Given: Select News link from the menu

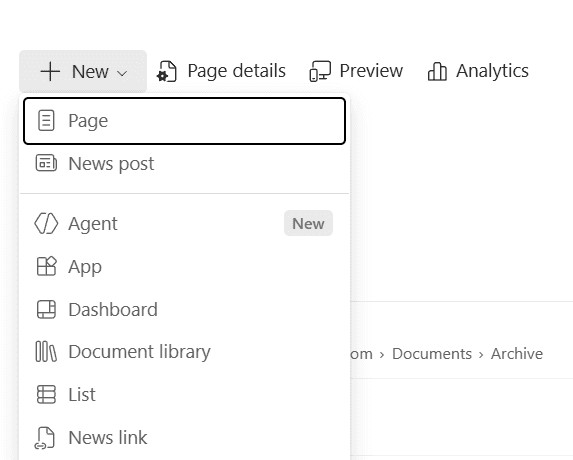Looking at the screenshot, I should click(x=185, y=437).
